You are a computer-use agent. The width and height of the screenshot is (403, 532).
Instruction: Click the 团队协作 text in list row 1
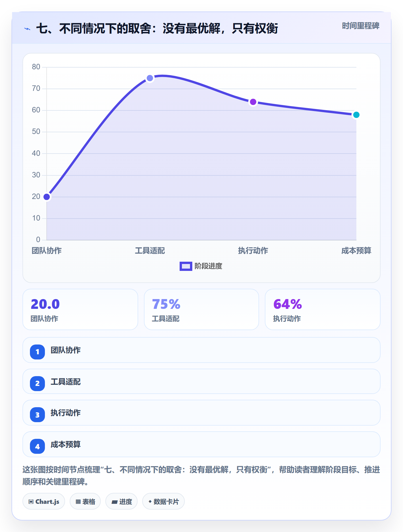click(66, 350)
